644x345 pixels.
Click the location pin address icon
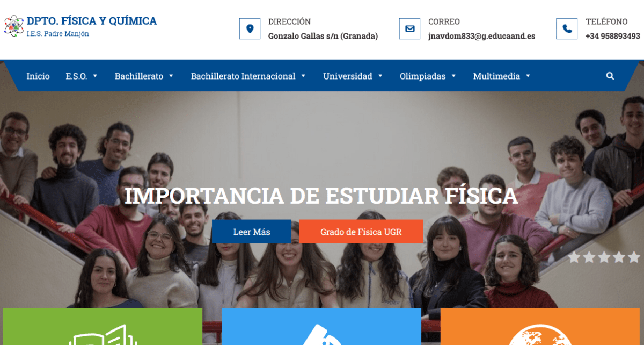(x=250, y=28)
